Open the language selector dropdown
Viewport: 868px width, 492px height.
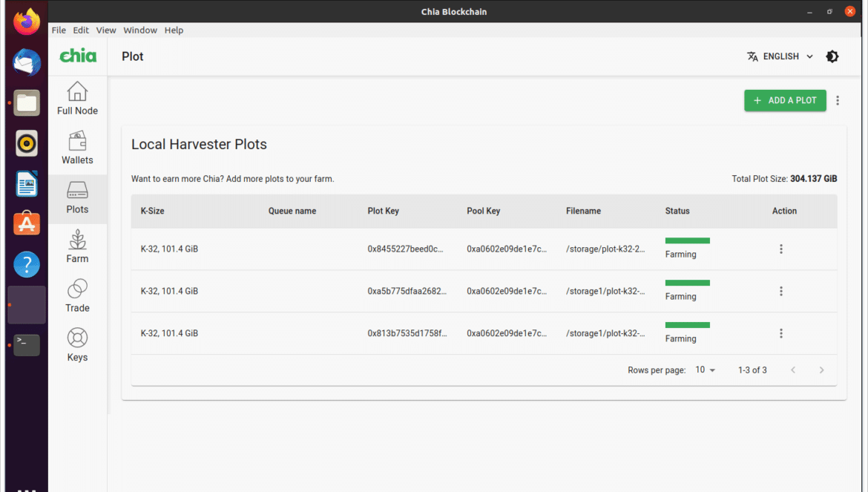780,56
